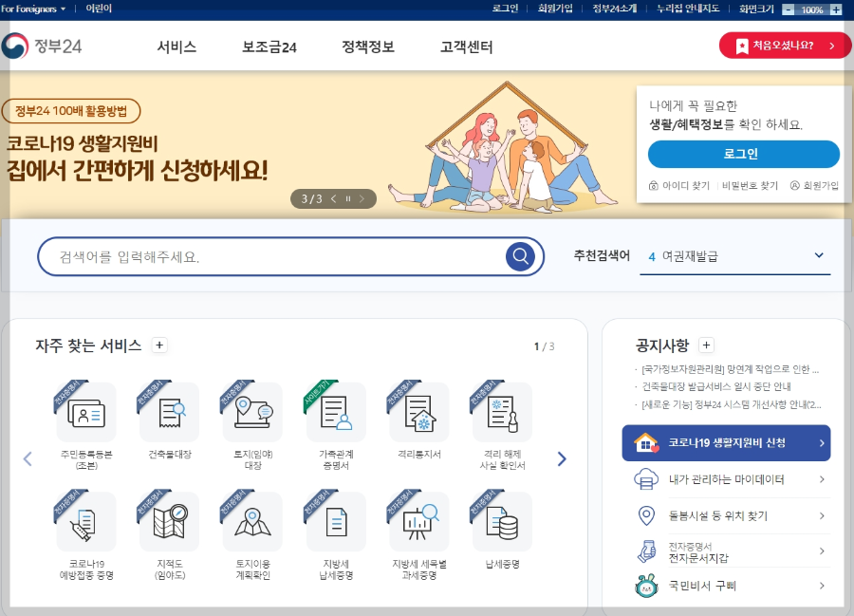Click the 비밀번호 찾기 link
The height and width of the screenshot is (616, 854).
750,186
